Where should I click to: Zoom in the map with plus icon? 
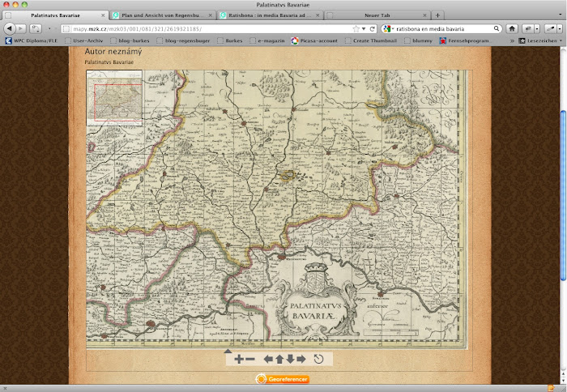coord(239,359)
